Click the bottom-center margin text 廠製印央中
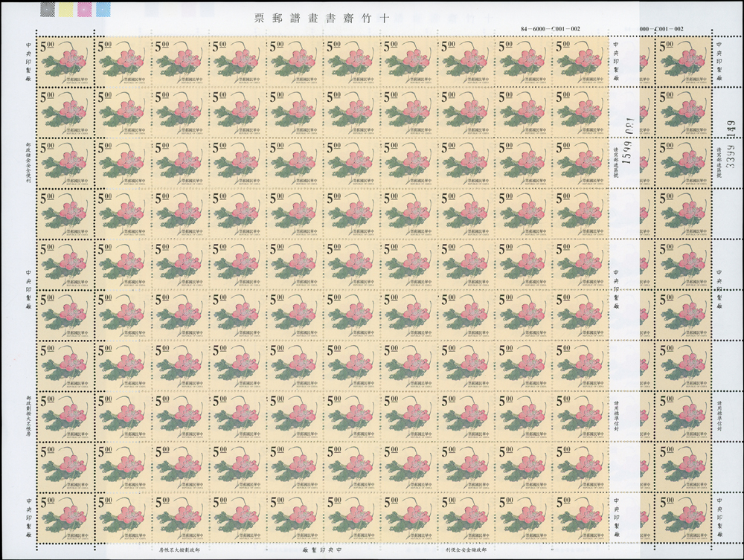 click(x=327, y=550)
